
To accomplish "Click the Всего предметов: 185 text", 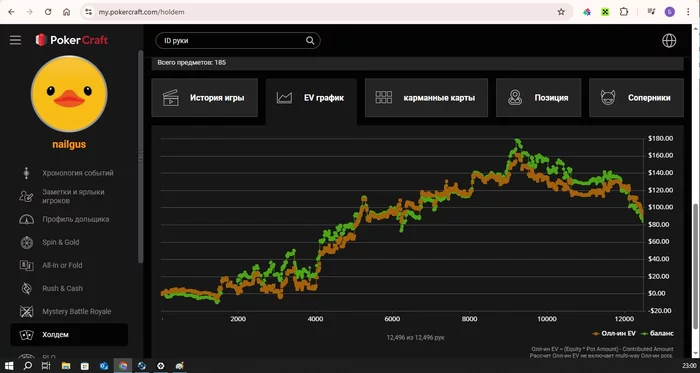I will pyautogui.click(x=192, y=62).
